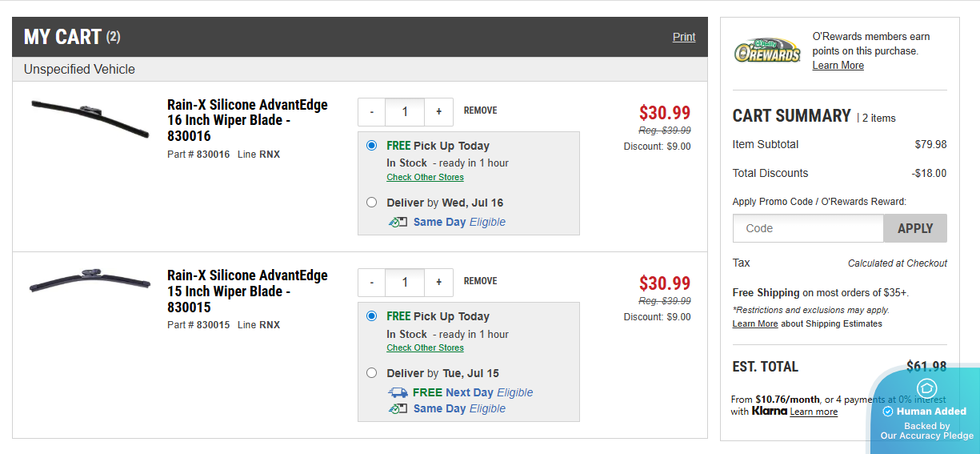Click the Same Day icon for 16 Inch blade
980x454 pixels.
398,222
